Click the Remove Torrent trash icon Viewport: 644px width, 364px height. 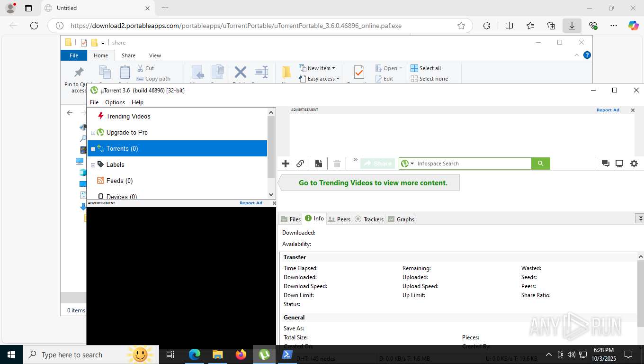click(337, 164)
